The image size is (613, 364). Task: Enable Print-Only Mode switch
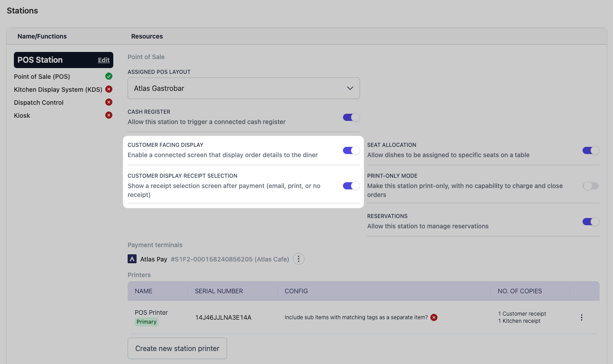(x=591, y=186)
